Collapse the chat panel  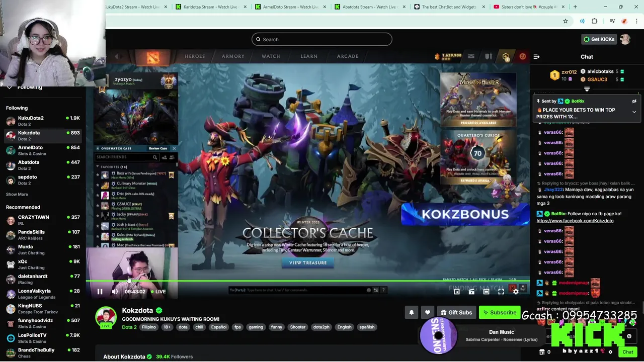(x=536, y=57)
